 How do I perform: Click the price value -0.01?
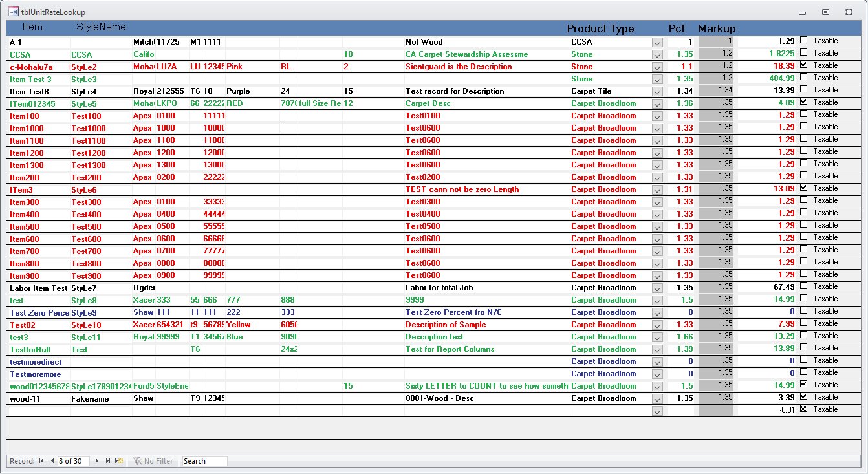click(767, 410)
